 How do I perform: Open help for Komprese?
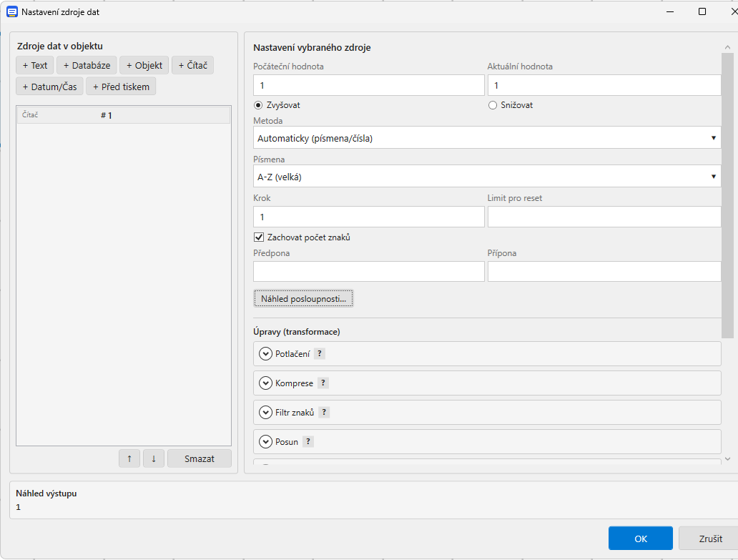[x=323, y=383]
